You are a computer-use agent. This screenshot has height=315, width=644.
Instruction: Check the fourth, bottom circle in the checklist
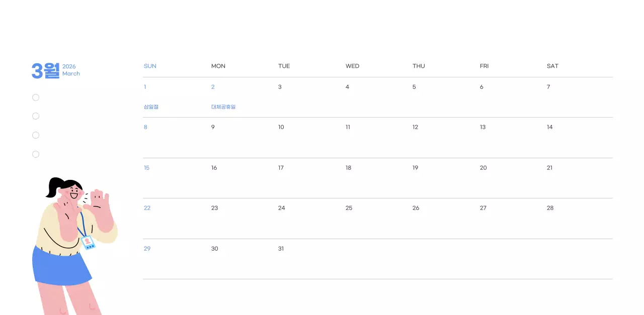pyautogui.click(x=36, y=154)
